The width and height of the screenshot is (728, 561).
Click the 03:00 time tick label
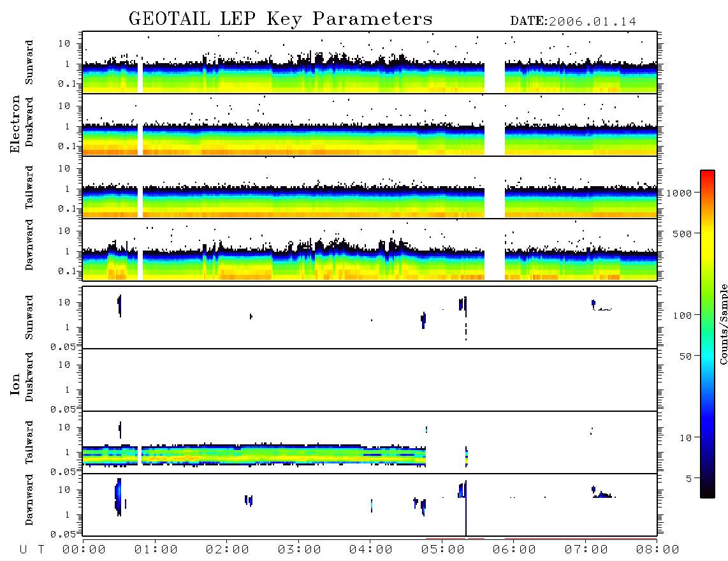pos(299,550)
